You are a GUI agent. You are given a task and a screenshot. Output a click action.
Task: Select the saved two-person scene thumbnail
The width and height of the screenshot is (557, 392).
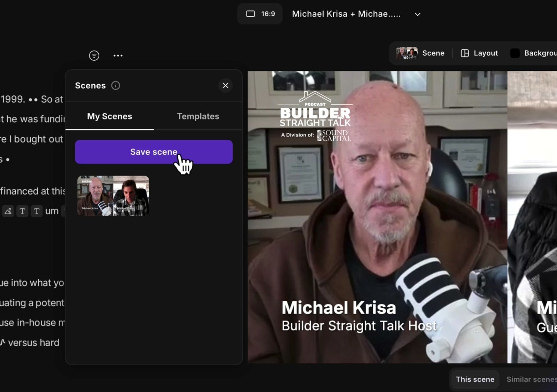pos(113,196)
